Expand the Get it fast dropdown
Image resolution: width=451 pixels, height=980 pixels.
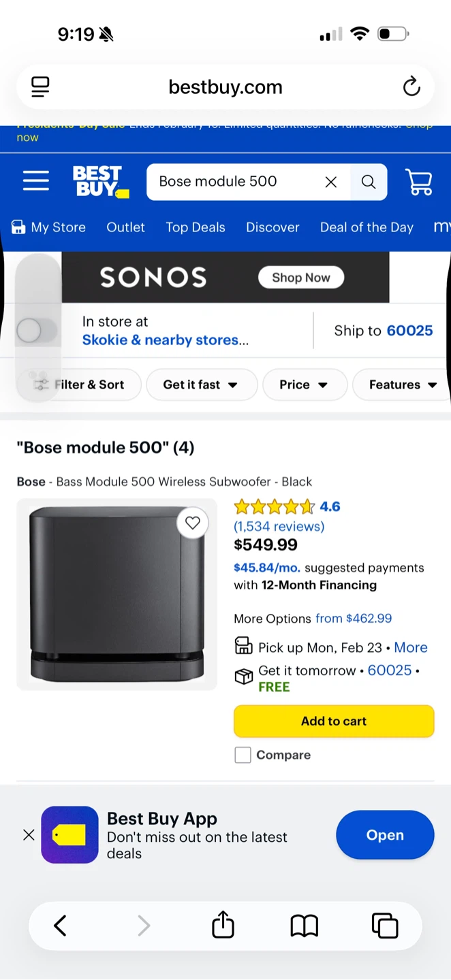click(201, 385)
